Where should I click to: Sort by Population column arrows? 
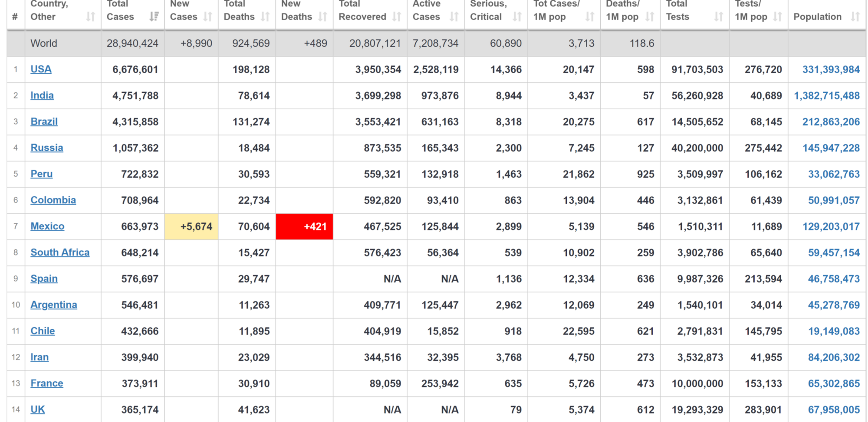(855, 17)
